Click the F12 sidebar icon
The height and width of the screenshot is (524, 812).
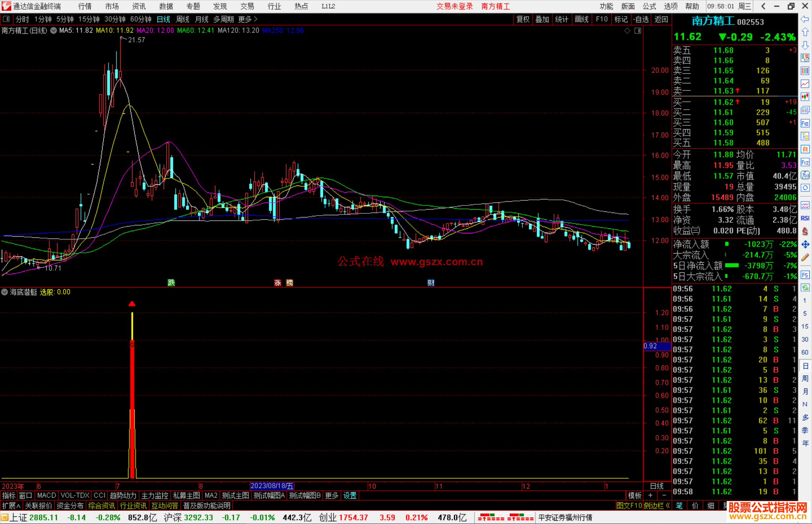click(805, 162)
